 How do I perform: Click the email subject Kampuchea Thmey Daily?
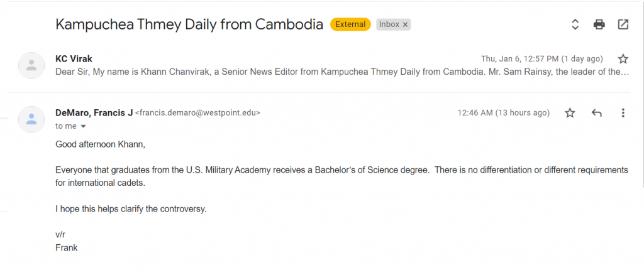click(x=189, y=24)
